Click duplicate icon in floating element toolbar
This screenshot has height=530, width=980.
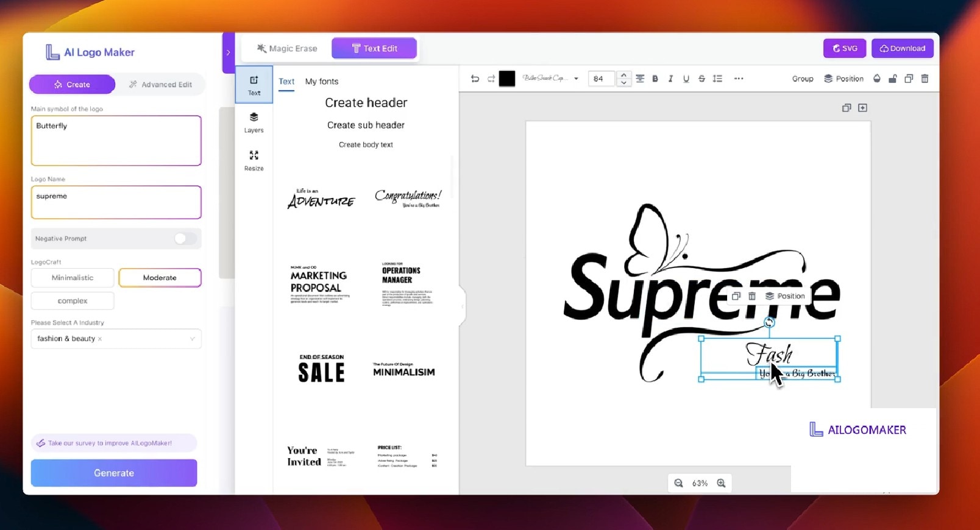pos(736,296)
